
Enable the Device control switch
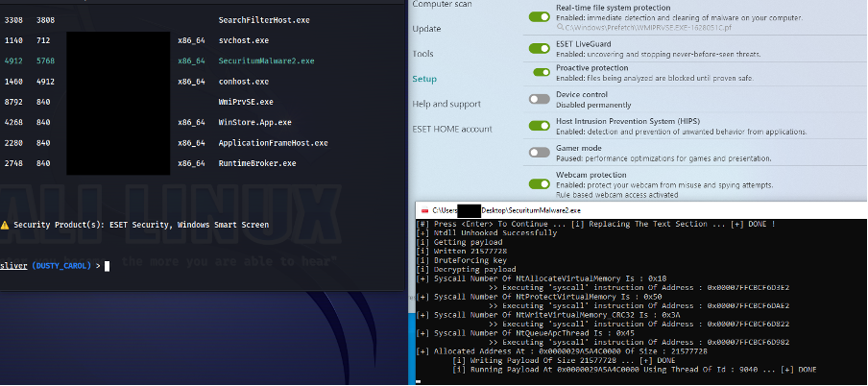(540, 99)
